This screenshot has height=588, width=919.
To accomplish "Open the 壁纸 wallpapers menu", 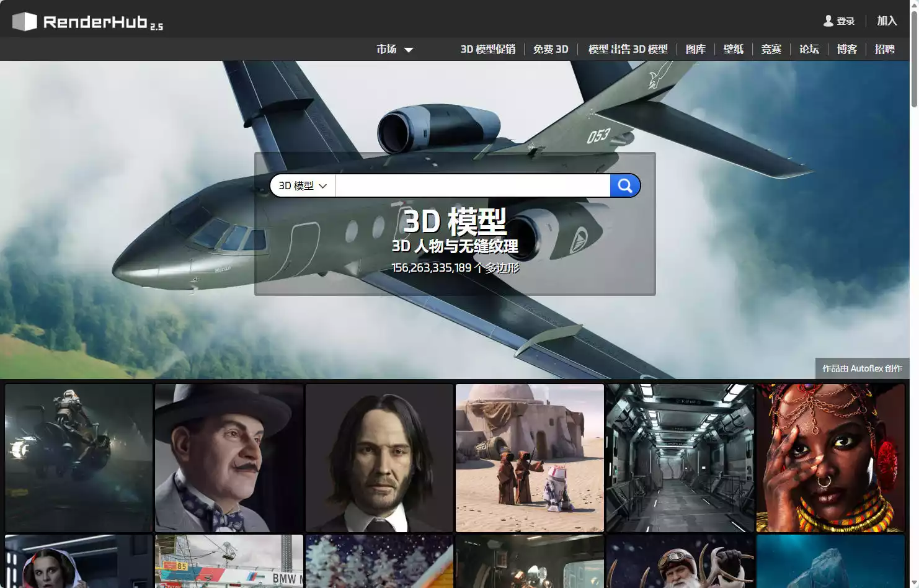I will coord(734,49).
